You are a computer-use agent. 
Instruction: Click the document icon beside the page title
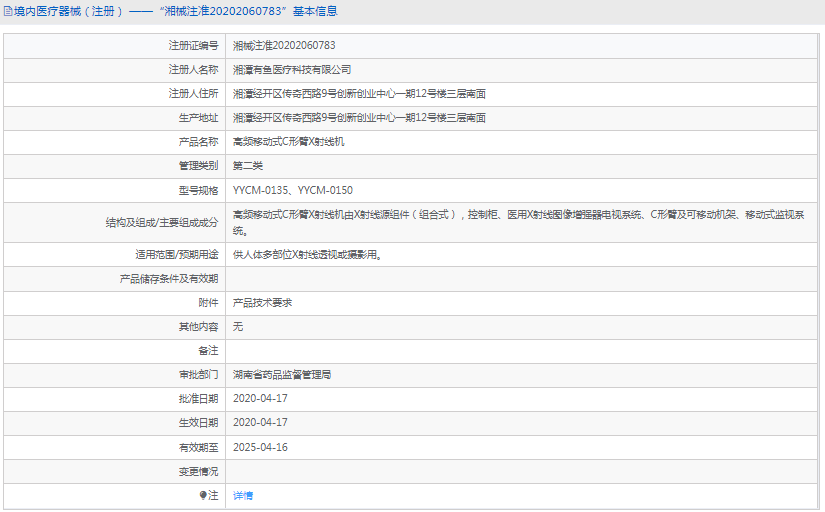coord(8,12)
